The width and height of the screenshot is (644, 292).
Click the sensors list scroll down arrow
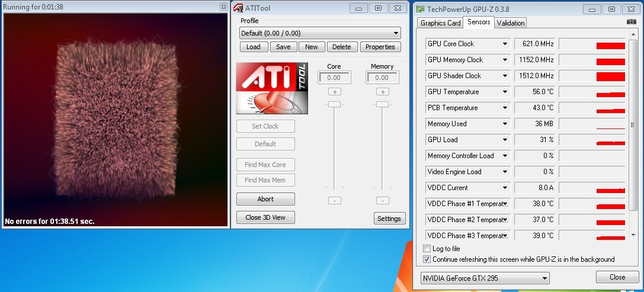coord(633,235)
